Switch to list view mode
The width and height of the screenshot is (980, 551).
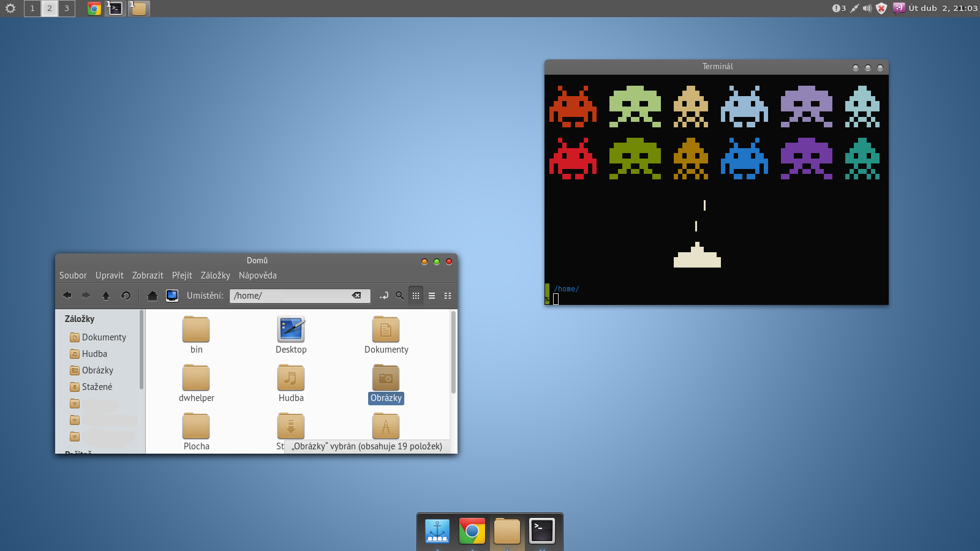pos(432,296)
